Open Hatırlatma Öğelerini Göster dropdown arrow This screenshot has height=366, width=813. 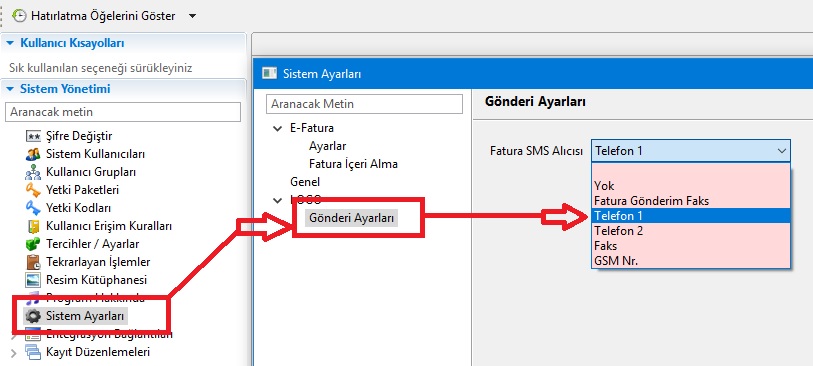pos(192,16)
